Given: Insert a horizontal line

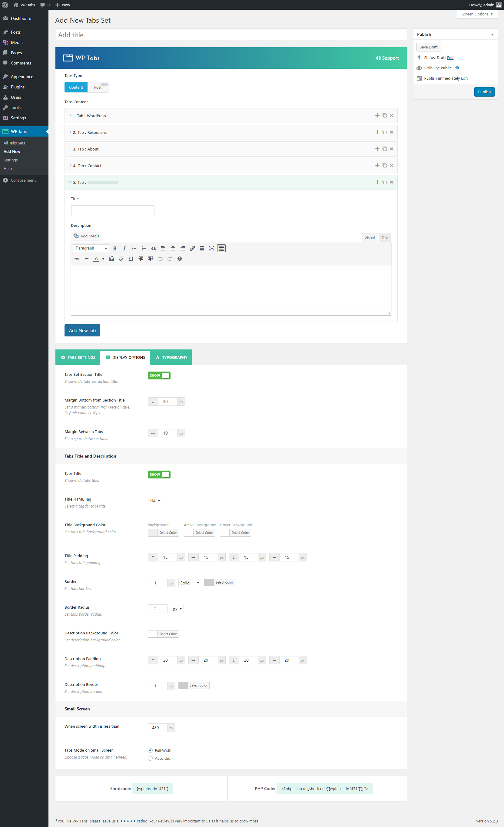Looking at the screenshot, I should pos(87,258).
